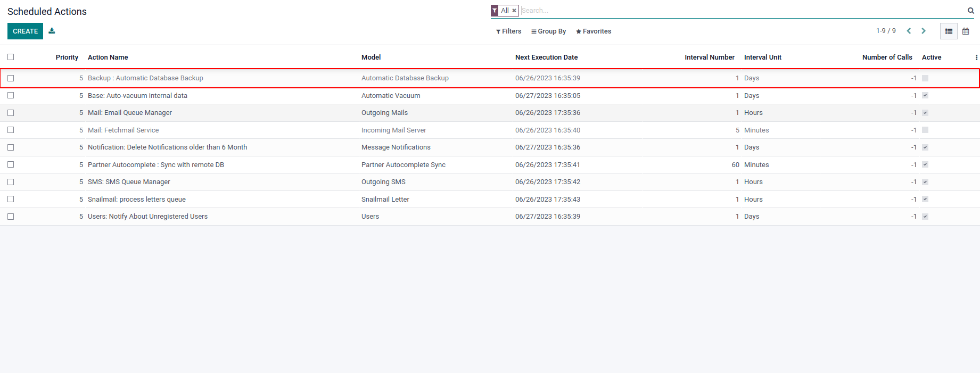The image size is (980, 373).
Task: Open Backup : Automatic Database Backup record
Action: 145,78
